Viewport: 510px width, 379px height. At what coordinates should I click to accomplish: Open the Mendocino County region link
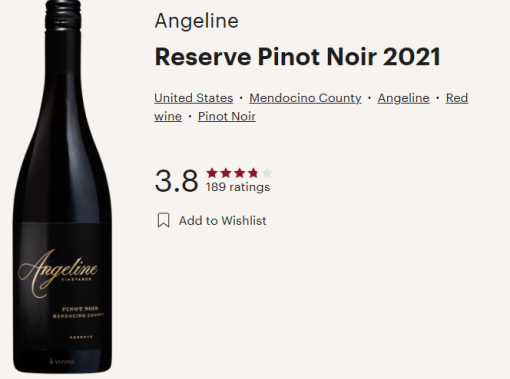[305, 98]
